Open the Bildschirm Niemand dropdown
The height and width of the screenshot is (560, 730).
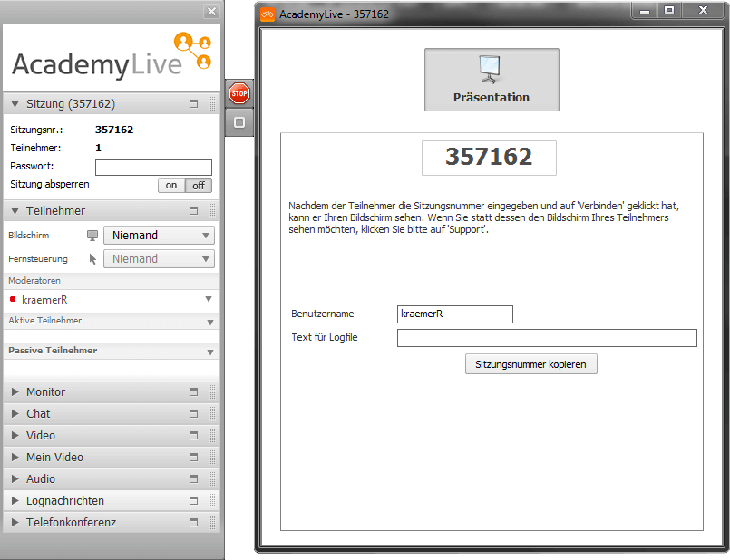[x=159, y=236]
